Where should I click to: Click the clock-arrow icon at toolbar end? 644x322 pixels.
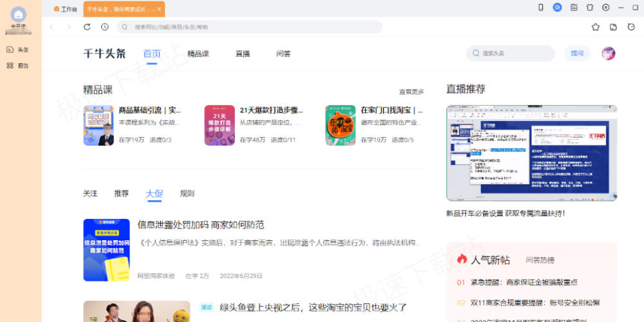coord(631,27)
